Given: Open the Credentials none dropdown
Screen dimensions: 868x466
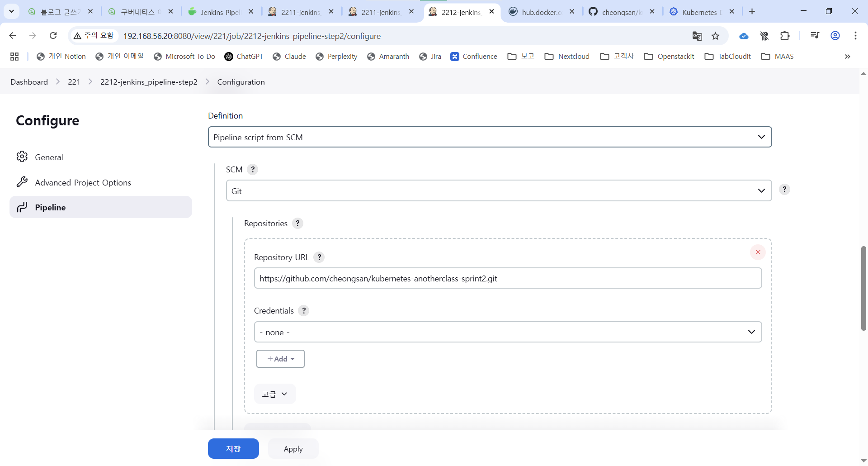Looking at the screenshot, I should [508, 332].
